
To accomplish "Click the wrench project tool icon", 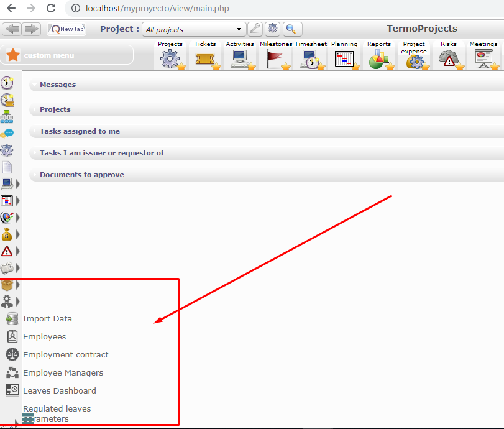I will pyautogui.click(x=255, y=29).
